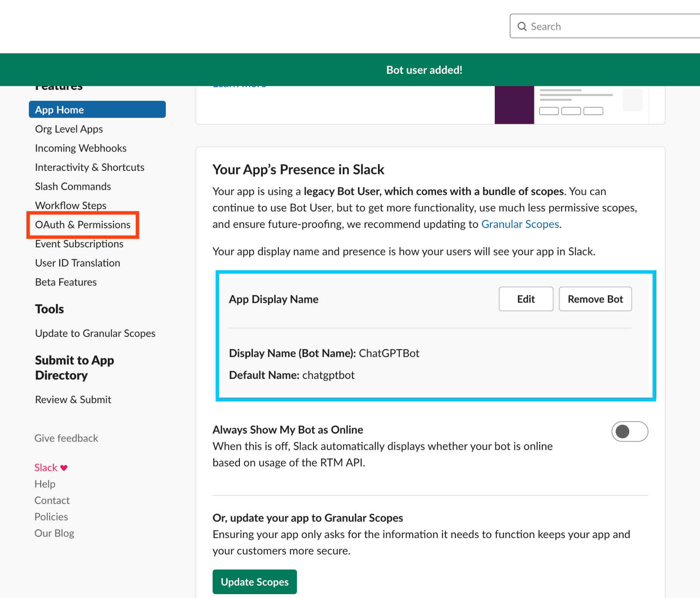Open the Help link
700x598 pixels.
(x=45, y=484)
